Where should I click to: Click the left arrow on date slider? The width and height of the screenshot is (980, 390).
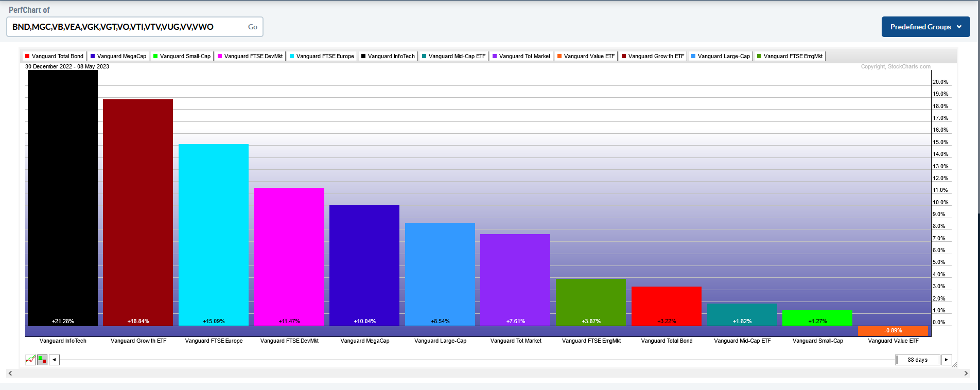pos(54,360)
